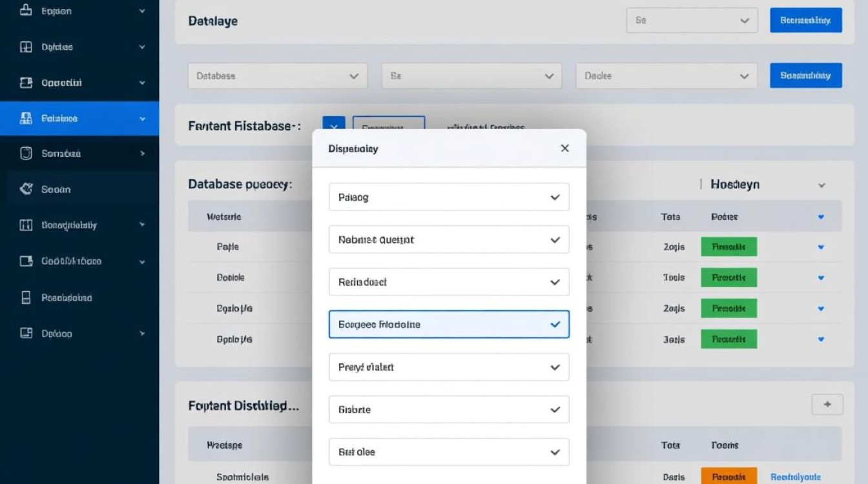This screenshot has width=868, height=484.
Task: Toggle the blue checkbox beside Fontent Fiistabase
Action: 334,126
